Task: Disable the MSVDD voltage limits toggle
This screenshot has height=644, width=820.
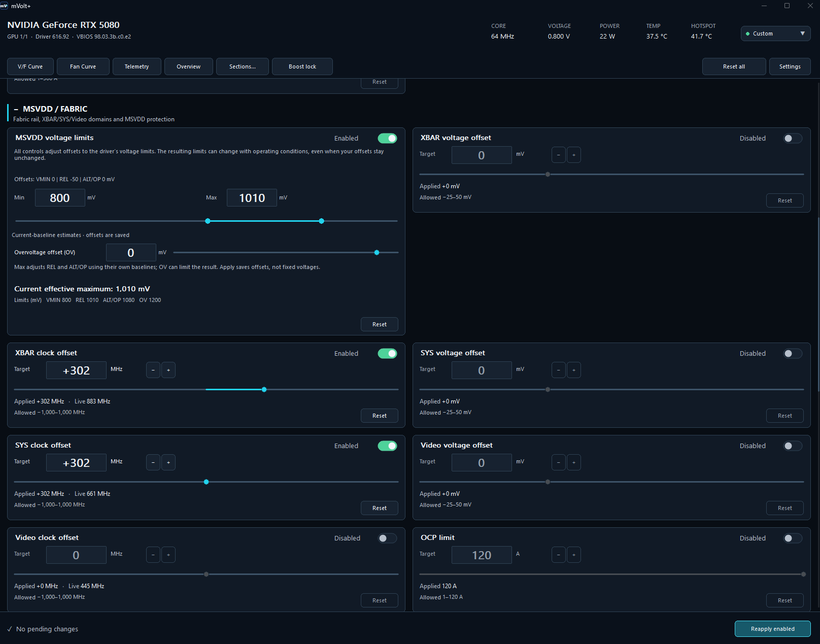Action: pos(388,138)
